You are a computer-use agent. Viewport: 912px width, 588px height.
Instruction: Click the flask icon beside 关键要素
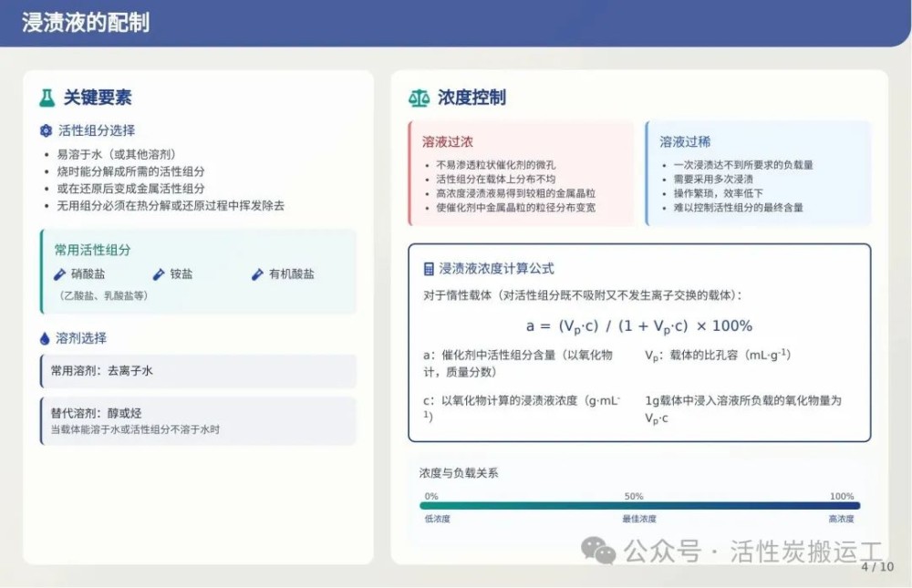(x=47, y=98)
